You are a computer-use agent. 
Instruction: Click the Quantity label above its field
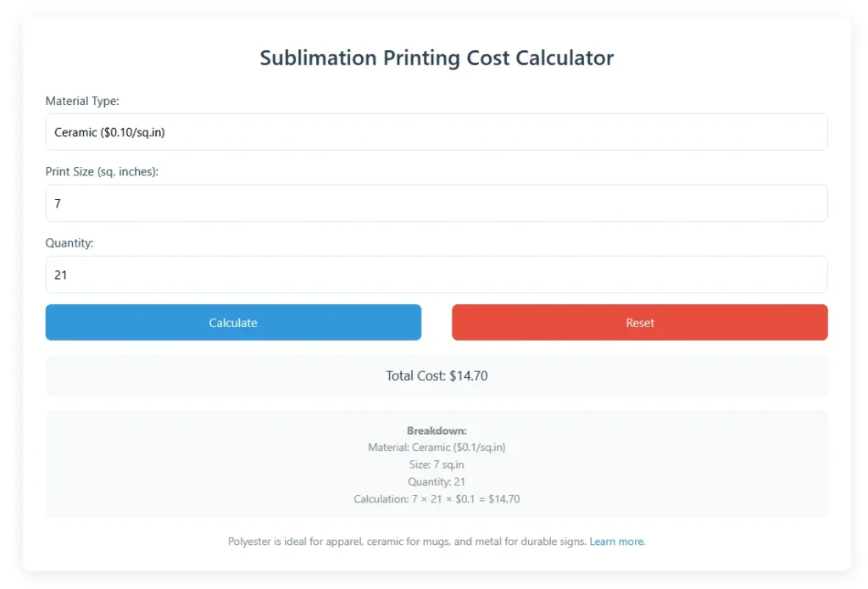pos(70,243)
